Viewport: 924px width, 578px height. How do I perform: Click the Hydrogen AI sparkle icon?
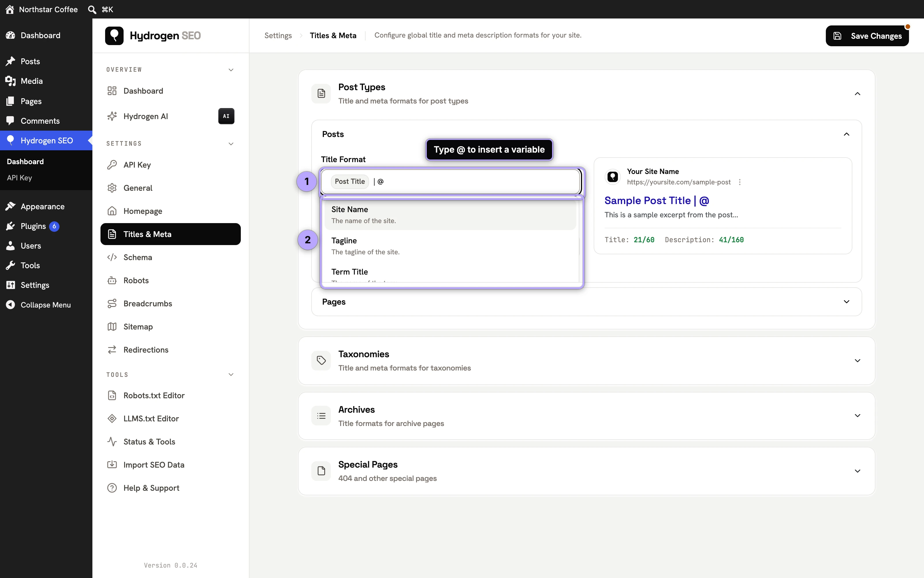click(112, 116)
